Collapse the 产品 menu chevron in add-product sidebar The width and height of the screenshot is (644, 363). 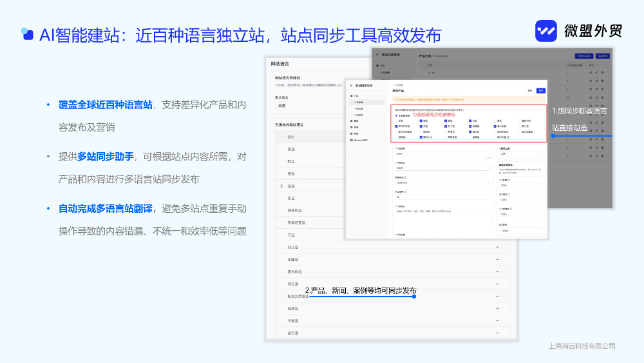[382, 96]
